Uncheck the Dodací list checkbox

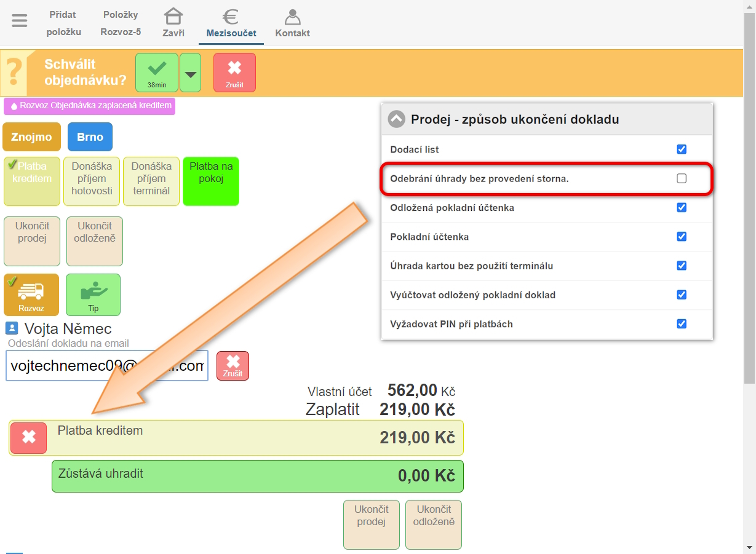pyautogui.click(x=681, y=149)
